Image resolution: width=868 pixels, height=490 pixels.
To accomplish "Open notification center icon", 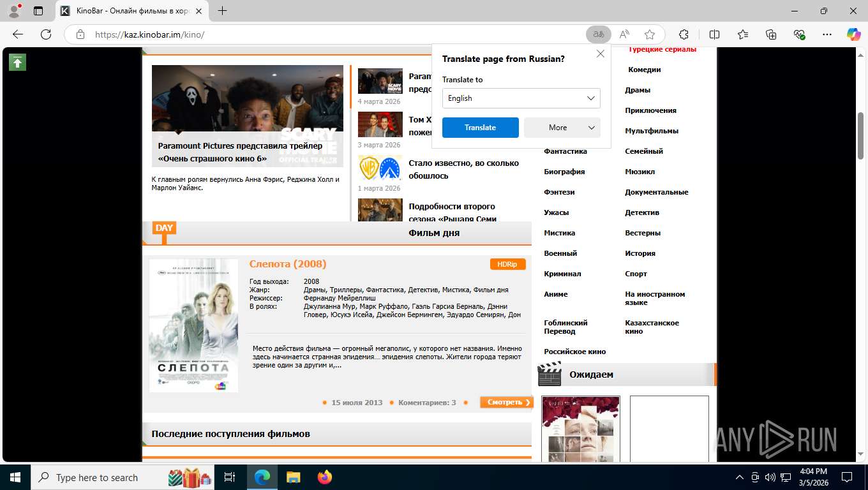I will click(847, 477).
